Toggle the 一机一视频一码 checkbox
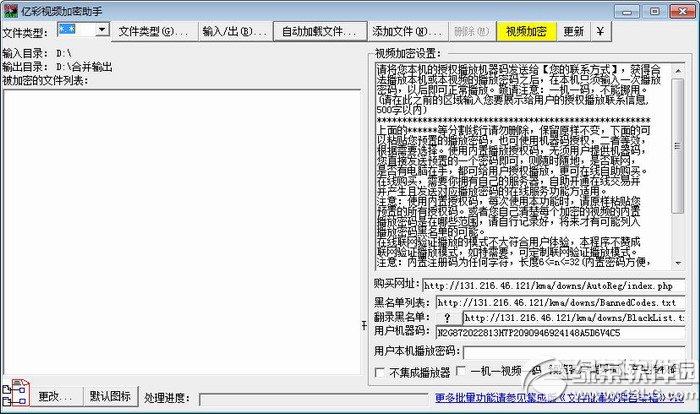Screen dimensions: 700x414 [461, 371]
